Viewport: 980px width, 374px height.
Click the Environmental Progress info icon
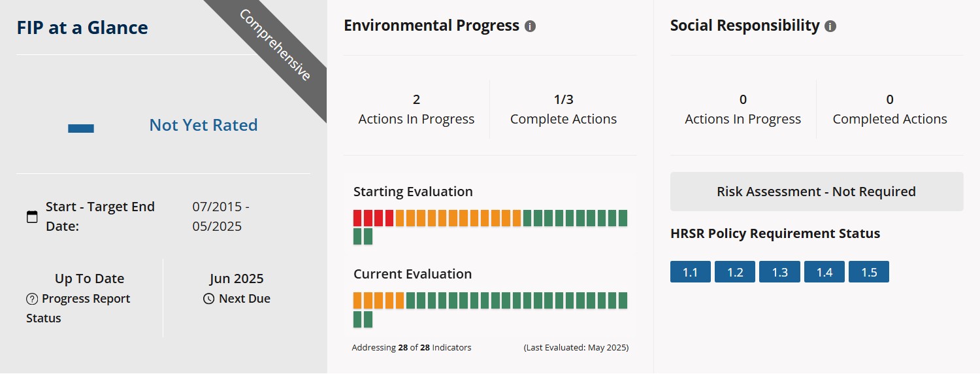point(530,27)
